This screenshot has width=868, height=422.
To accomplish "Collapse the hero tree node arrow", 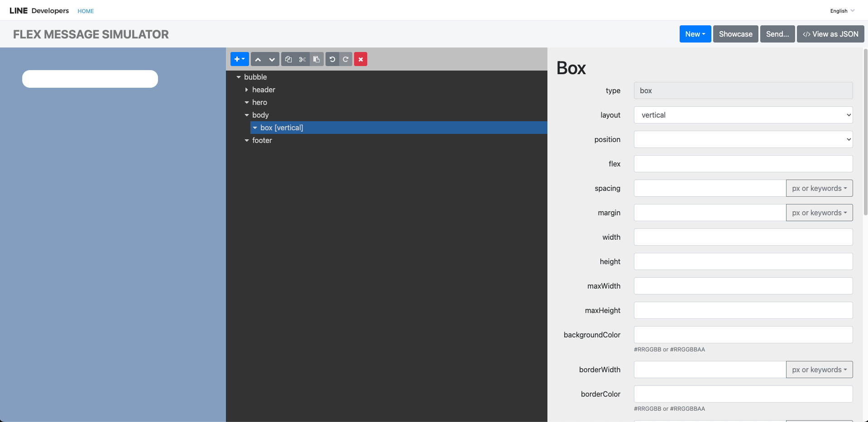I will (x=247, y=103).
